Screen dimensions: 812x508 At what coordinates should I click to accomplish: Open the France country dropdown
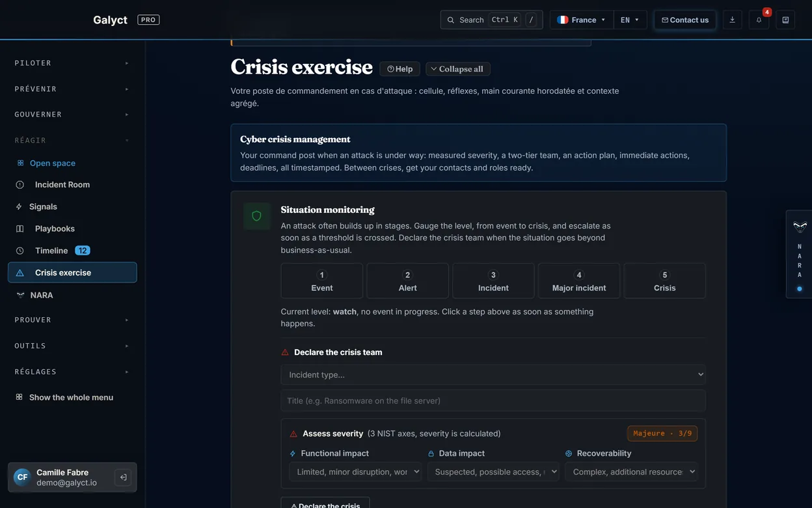(x=582, y=20)
